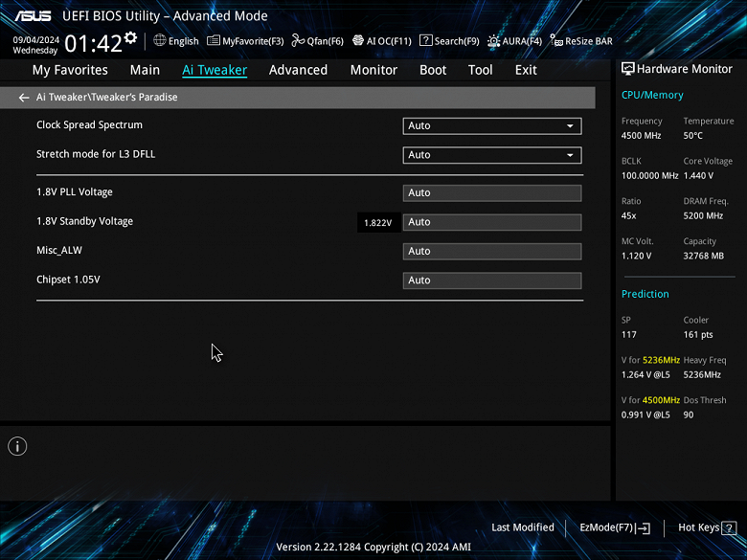747x560 pixels.
Task: Open the Tool tab
Action: pyautogui.click(x=480, y=70)
